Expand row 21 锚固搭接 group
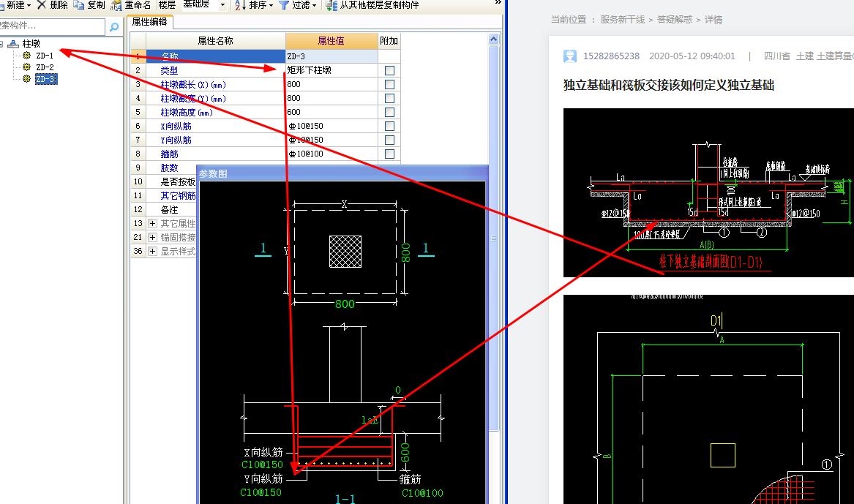This screenshot has width=854, height=504. click(152, 237)
